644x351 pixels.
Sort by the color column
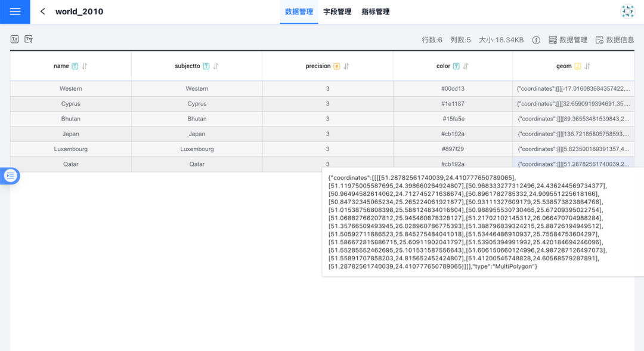[x=466, y=66]
